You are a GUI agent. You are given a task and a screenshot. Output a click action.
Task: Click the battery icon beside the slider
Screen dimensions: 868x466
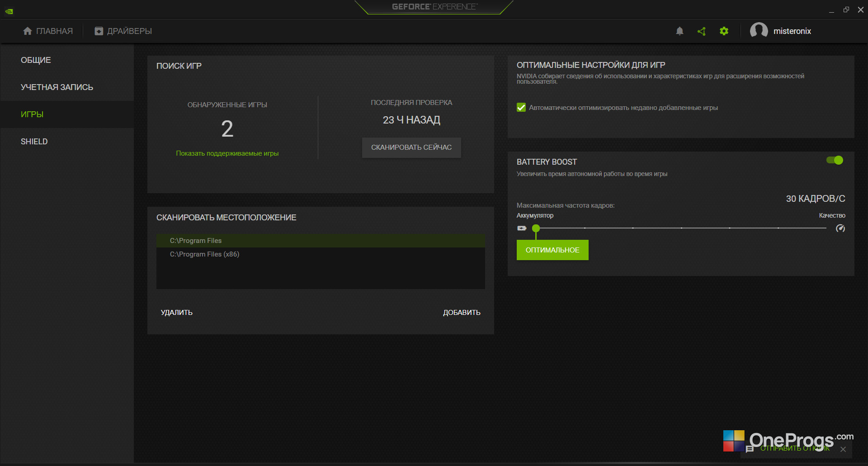pos(522,228)
